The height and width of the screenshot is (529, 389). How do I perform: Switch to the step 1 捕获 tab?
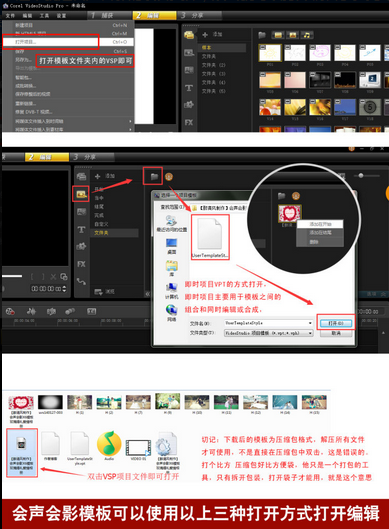pyautogui.click(x=109, y=16)
